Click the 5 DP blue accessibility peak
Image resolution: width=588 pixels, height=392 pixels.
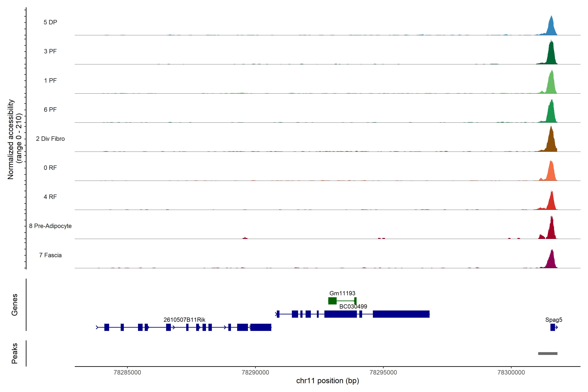551,27
